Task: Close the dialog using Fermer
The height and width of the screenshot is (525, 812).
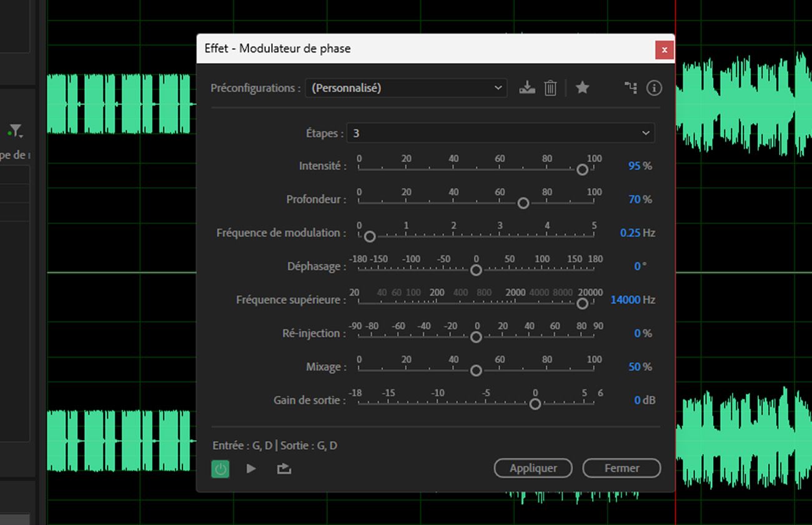Action: tap(621, 468)
